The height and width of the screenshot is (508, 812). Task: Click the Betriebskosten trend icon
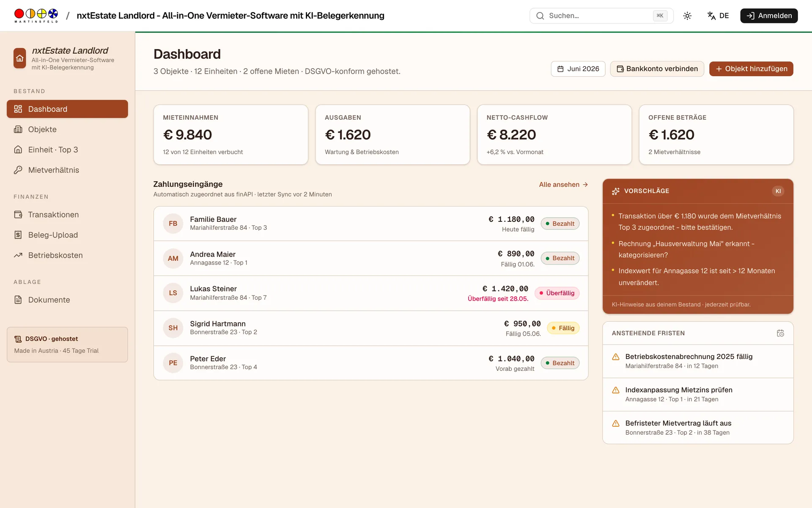(x=18, y=255)
